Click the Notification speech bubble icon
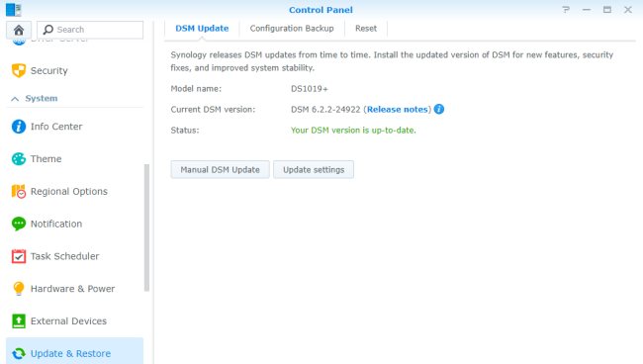This screenshot has width=643, height=364. tap(19, 224)
